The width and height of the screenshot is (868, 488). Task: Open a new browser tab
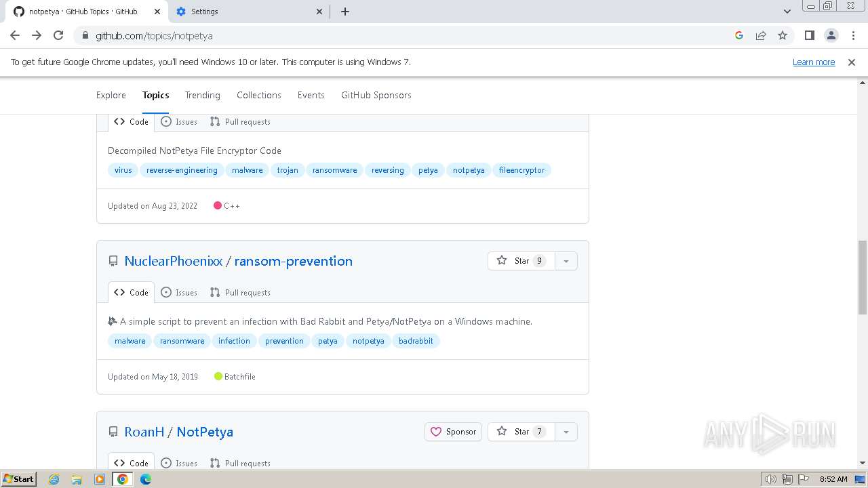click(x=345, y=12)
